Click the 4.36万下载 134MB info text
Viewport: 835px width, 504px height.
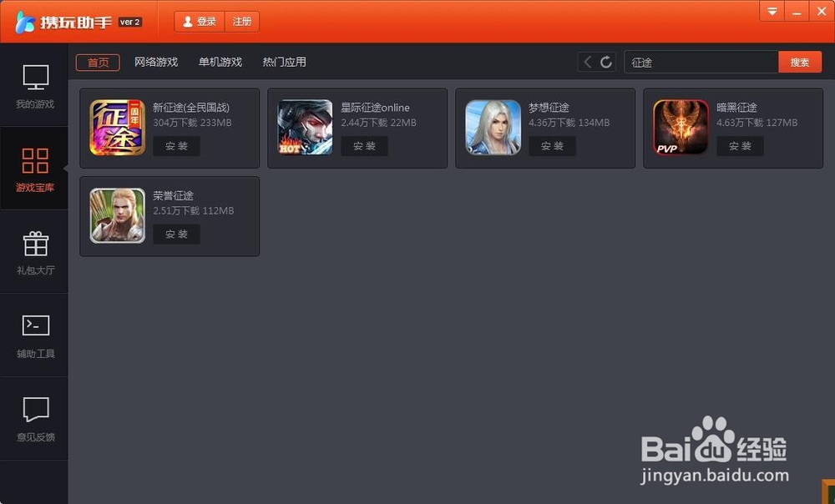point(569,123)
